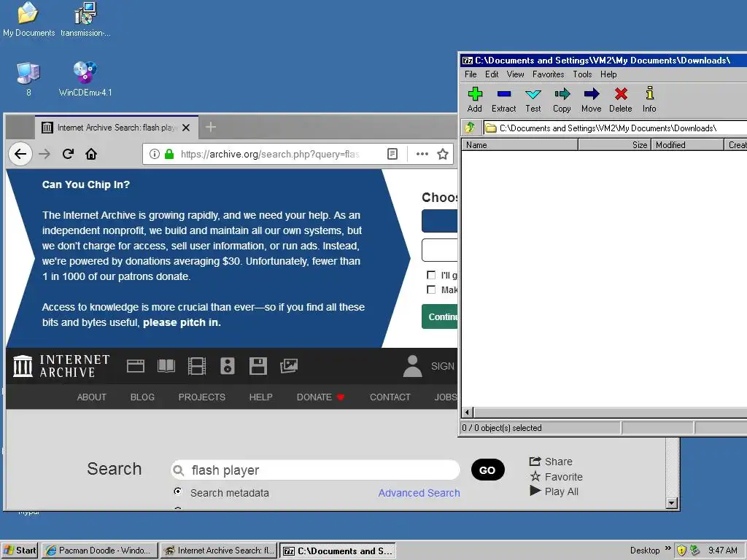This screenshot has height=560, width=747.
Task: Open the PROJECTS navigation link
Action: coord(201,397)
